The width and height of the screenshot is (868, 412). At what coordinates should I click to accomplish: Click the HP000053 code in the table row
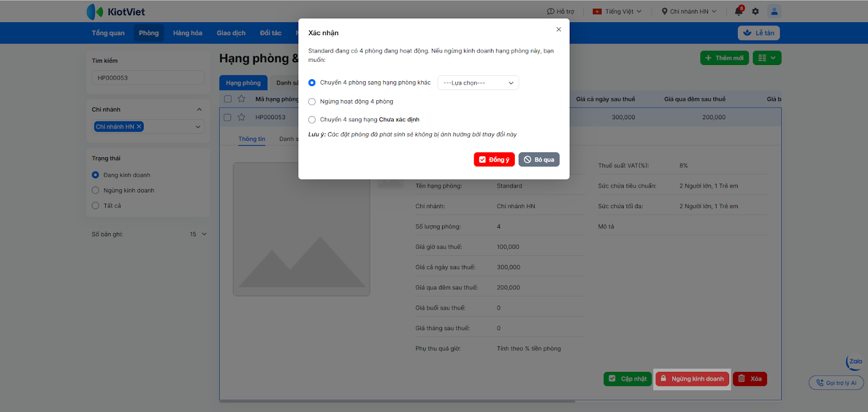coord(270,117)
